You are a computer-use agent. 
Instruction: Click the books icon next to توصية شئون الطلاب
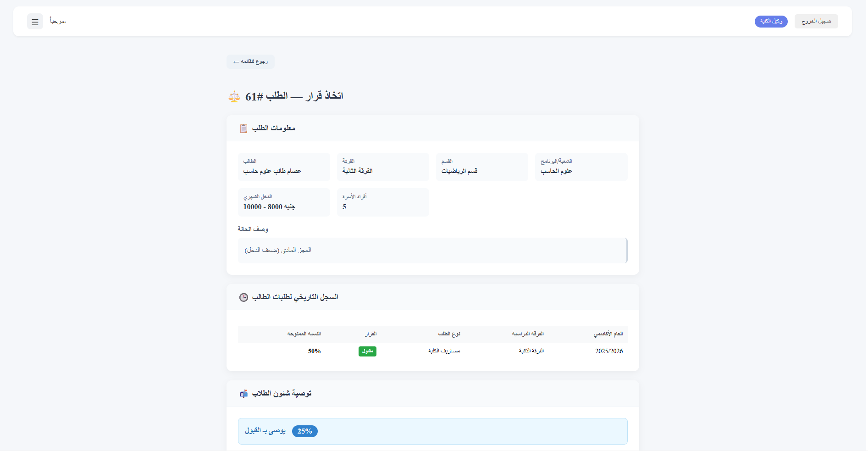[x=244, y=393]
